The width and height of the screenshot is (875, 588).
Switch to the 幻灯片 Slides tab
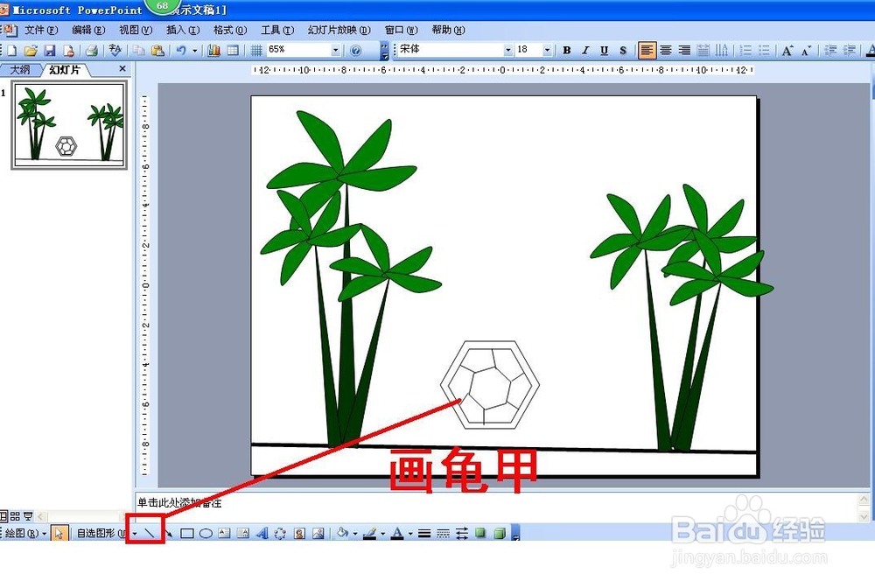(65, 70)
